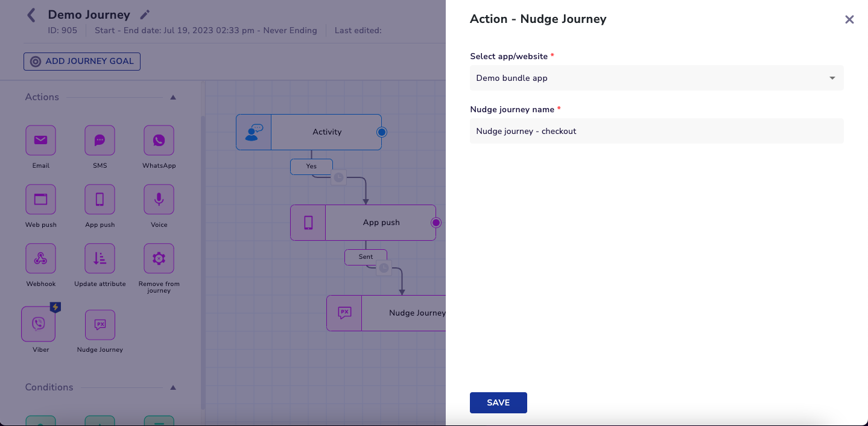
Task: Choose the Voice action icon
Action: coord(159,199)
